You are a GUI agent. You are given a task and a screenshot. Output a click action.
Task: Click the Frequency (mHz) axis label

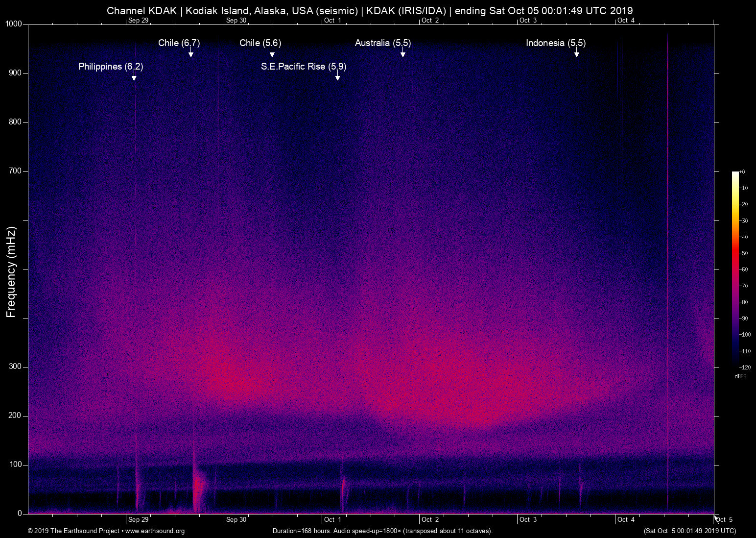[x=11, y=272]
